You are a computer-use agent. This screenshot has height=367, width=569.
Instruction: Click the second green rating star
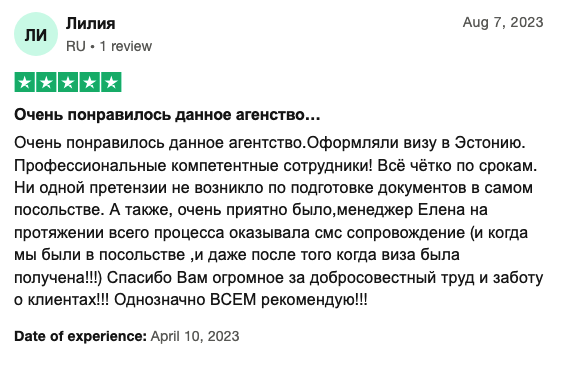point(46,82)
